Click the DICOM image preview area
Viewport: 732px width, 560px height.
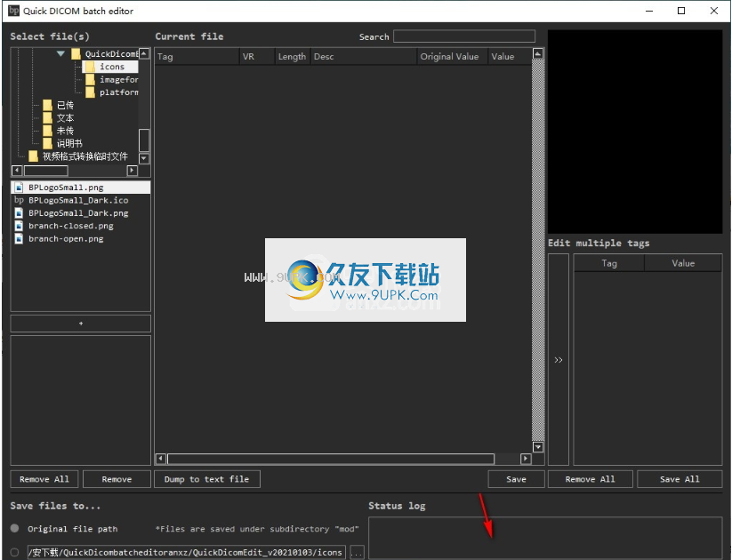635,132
